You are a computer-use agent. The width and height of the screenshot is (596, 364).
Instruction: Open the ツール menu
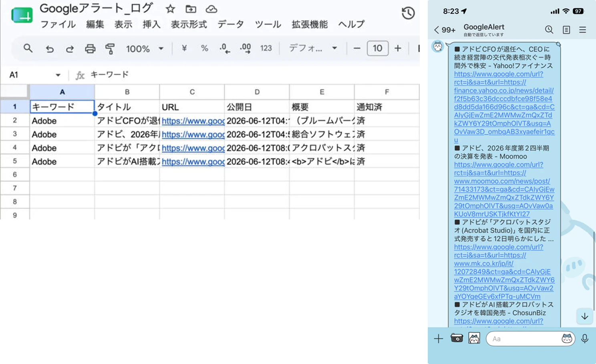268,24
